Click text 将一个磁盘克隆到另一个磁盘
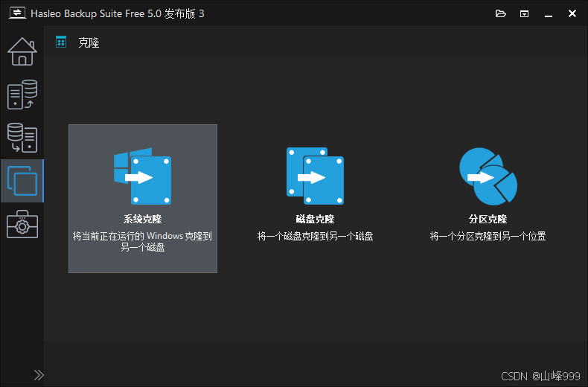Viewport: 588px width, 387px height. point(315,236)
